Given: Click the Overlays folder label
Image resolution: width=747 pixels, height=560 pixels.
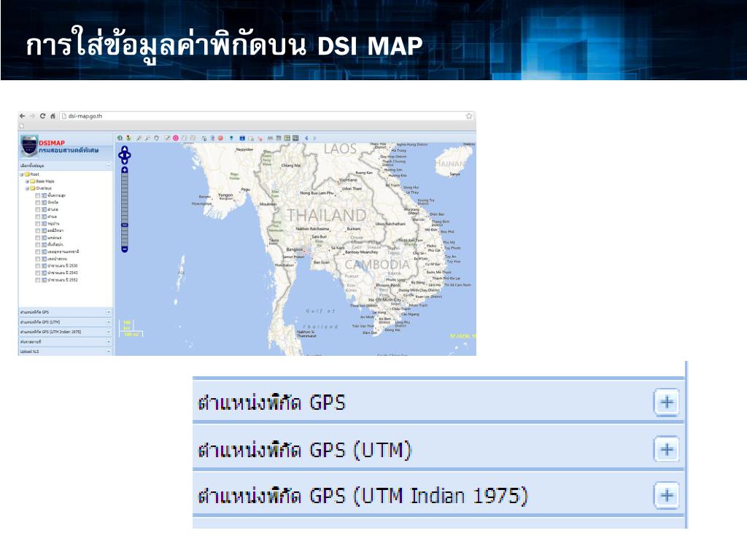Looking at the screenshot, I should coord(44,189).
